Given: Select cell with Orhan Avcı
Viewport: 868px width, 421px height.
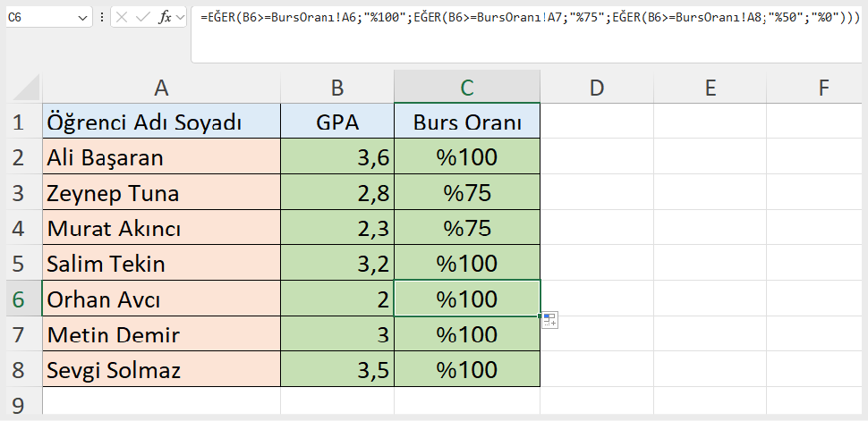Looking at the screenshot, I should [162, 299].
